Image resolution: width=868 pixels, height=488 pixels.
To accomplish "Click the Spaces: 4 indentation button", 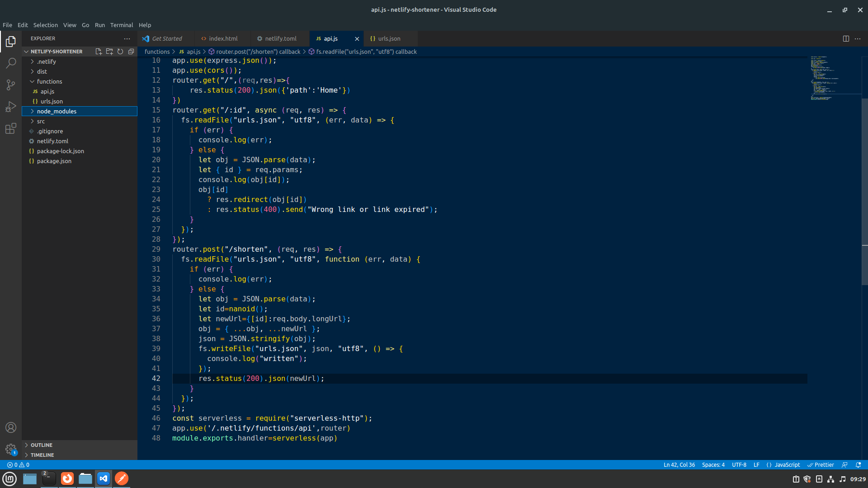I will pyautogui.click(x=713, y=465).
